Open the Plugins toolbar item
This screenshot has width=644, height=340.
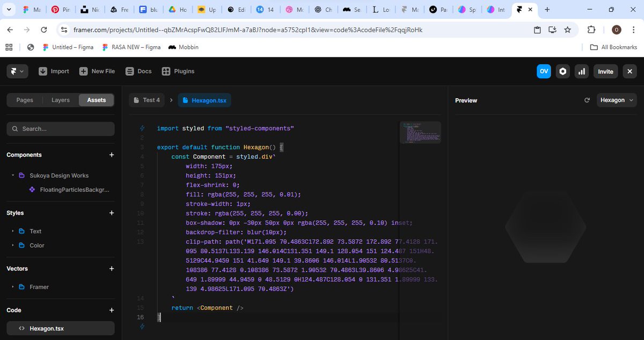178,71
